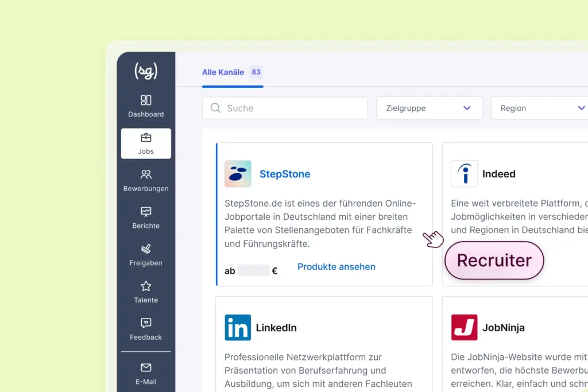The height and width of the screenshot is (392, 588).
Task: Open Freigaben from the sidebar
Action: [145, 255]
